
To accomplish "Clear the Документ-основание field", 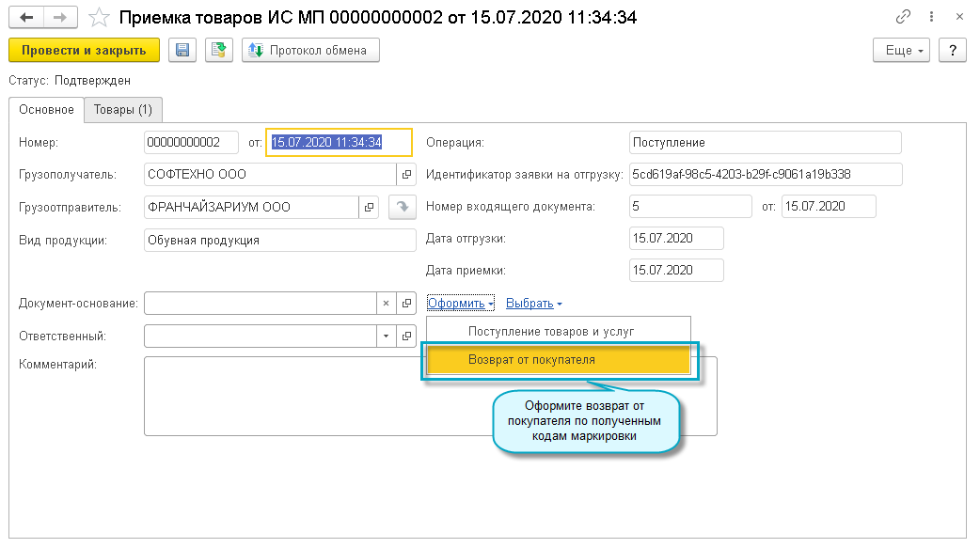I will [x=387, y=304].
